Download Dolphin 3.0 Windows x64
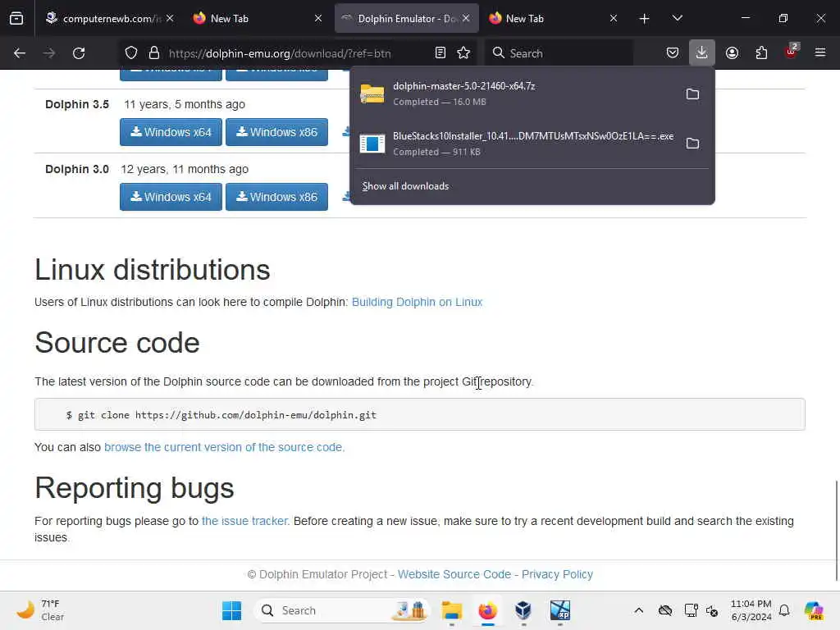 171,197
